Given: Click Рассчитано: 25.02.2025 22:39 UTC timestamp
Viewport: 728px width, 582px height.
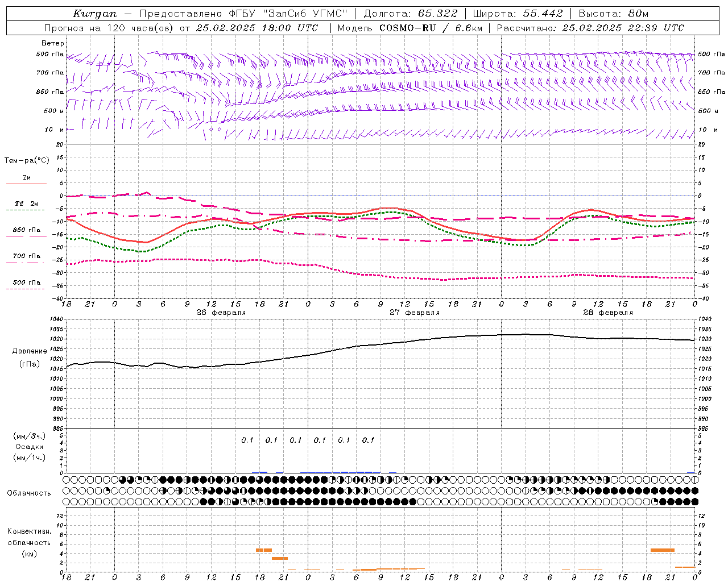Looking at the screenshot, I should pyautogui.click(x=590, y=28).
